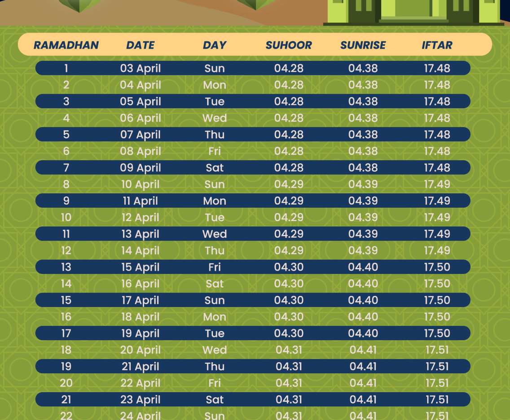Select the date '17 April'

coord(140,300)
